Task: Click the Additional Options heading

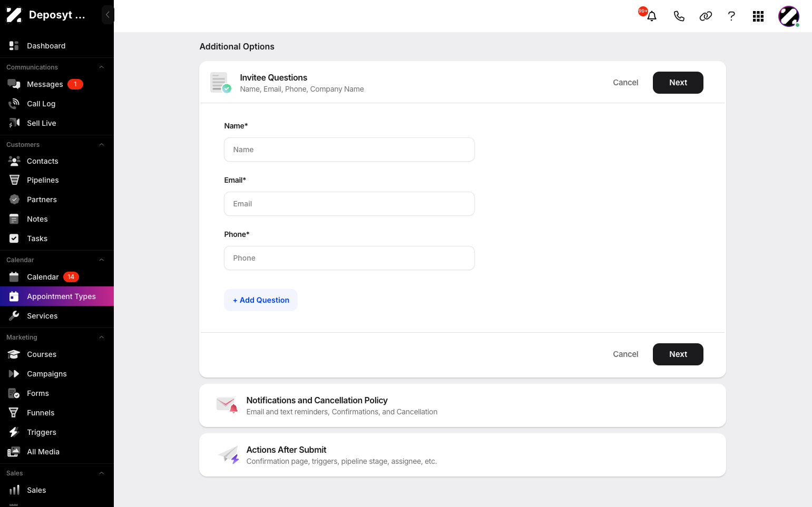Action: click(x=237, y=46)
